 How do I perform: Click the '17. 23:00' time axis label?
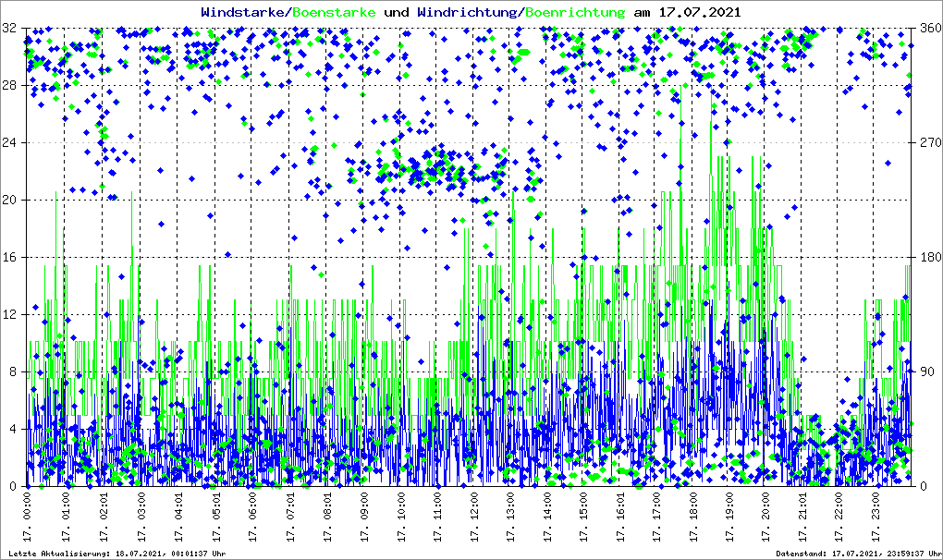pos(876,517)
